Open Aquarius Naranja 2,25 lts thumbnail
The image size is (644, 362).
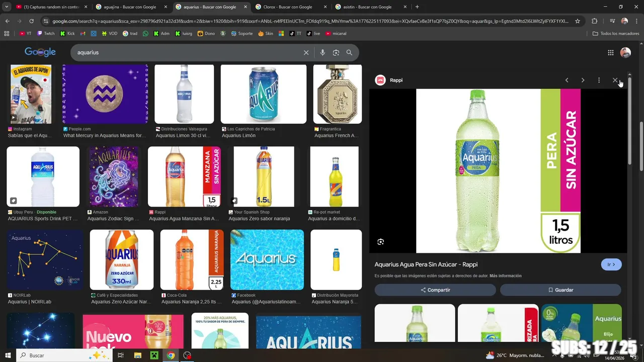click(192, 260)
